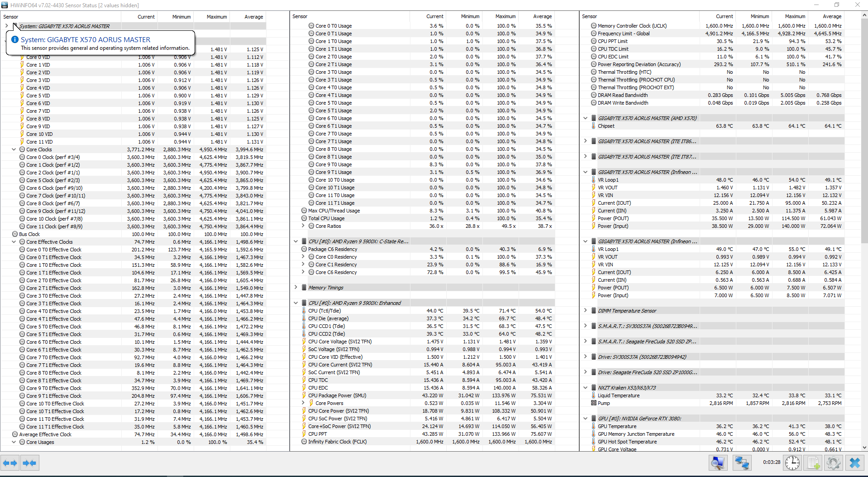Click the shrink layout arrows button

point(29,463)
